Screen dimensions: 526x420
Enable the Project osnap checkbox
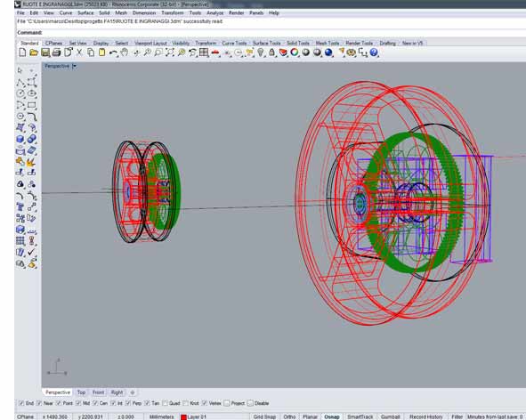pyautogui.click(x=227, y=403)
